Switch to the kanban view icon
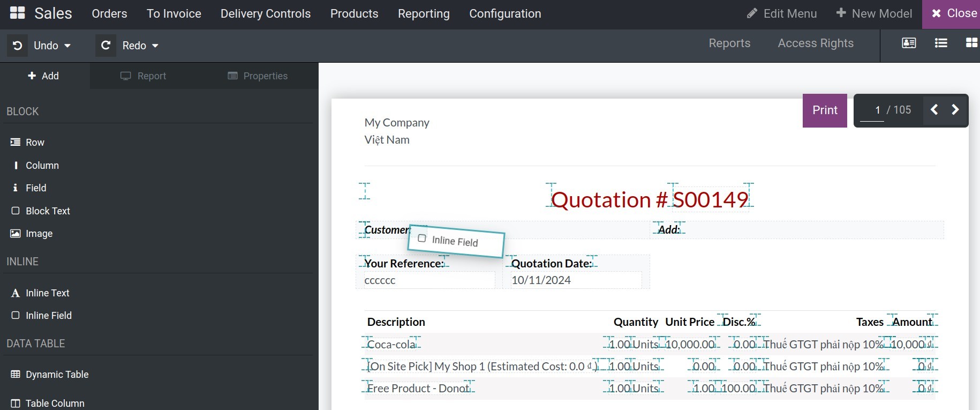The height and width of the screenshot is (410, 980). (971, 43)
